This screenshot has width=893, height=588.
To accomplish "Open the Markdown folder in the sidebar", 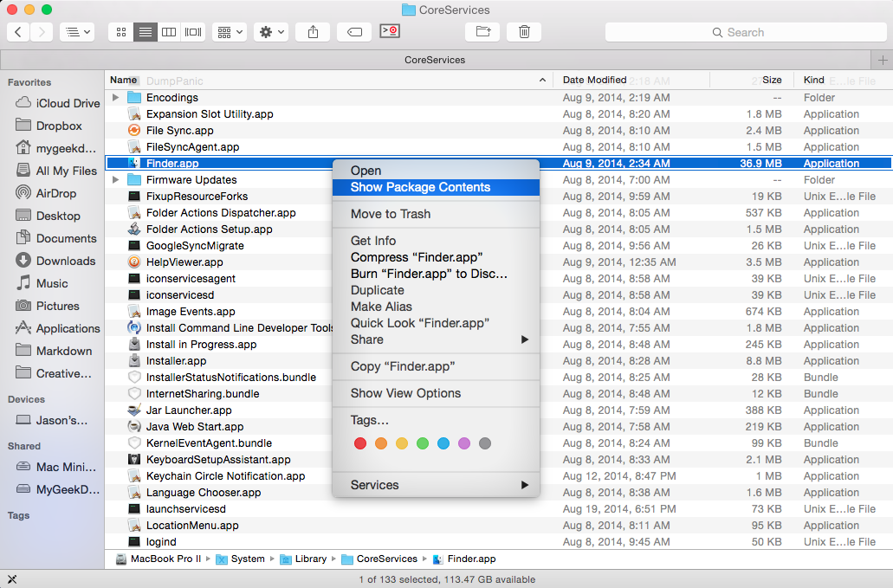I will [54, 351].
